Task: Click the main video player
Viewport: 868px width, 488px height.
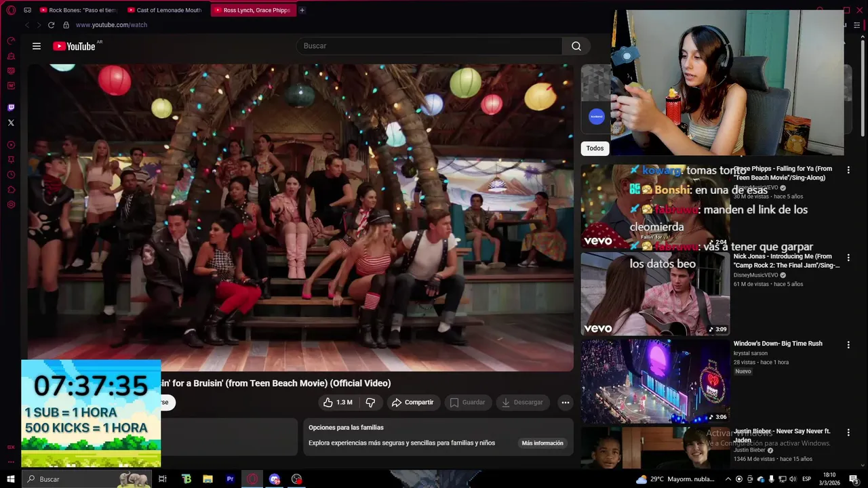Action: tap(300, 218)
